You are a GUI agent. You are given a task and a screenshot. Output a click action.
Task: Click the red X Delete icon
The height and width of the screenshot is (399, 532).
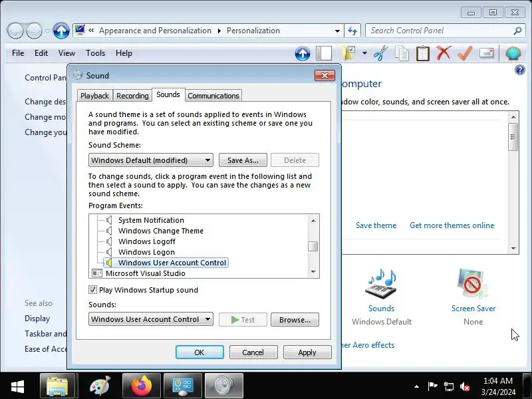(x=444, y=53)
